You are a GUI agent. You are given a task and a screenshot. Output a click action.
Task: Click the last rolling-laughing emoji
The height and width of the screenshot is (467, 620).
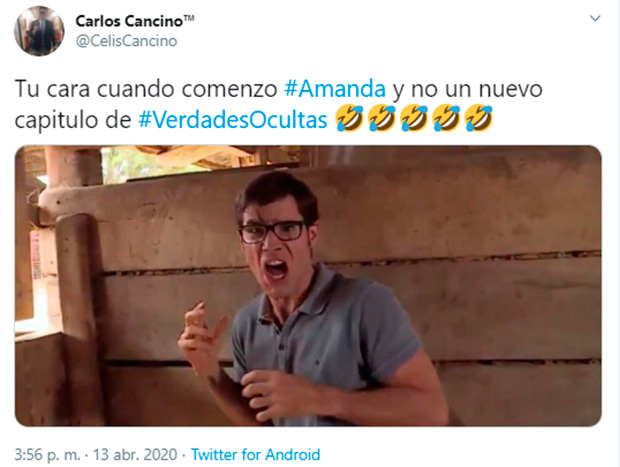pos(478,118)
